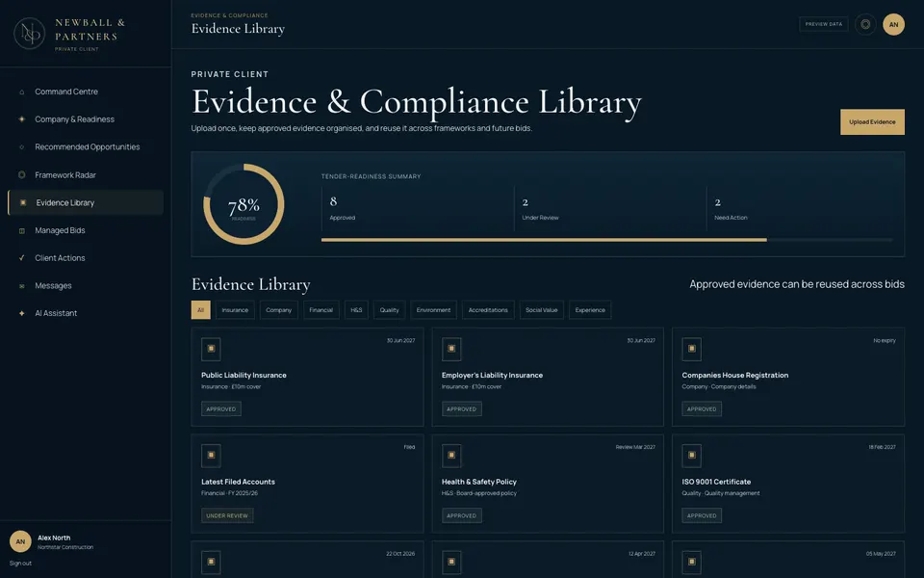Click the Preview Data button
This screenshot has width=924, height=578.
click(823, 24)
